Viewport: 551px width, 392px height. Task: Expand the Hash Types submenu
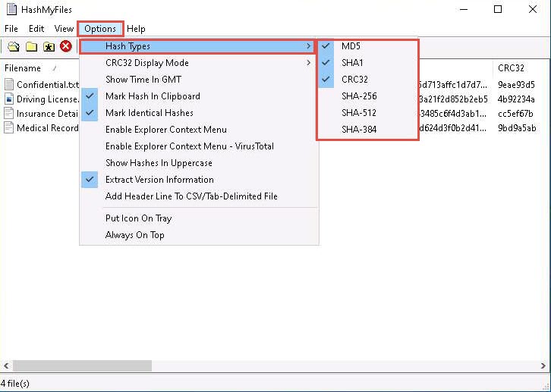[x=128, y=46]
